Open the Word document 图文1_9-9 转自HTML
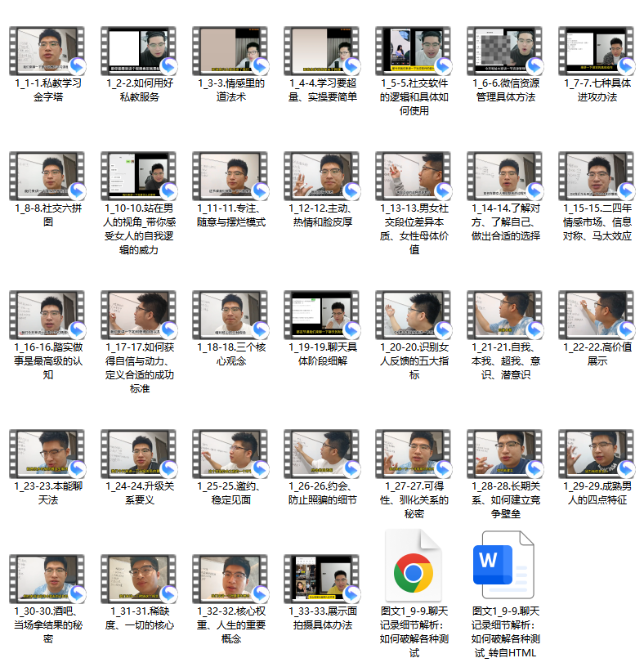Screen dimensions: 644x667 504,566
